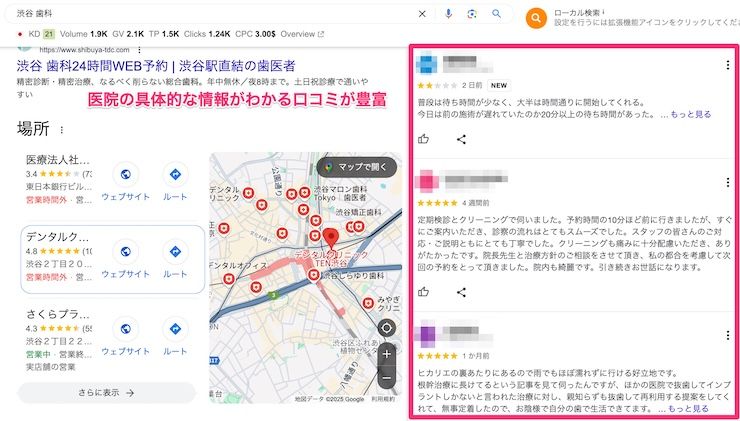Select さくらプラ place listing name
This screenshot has height=421, width=740.
(58, 314)
